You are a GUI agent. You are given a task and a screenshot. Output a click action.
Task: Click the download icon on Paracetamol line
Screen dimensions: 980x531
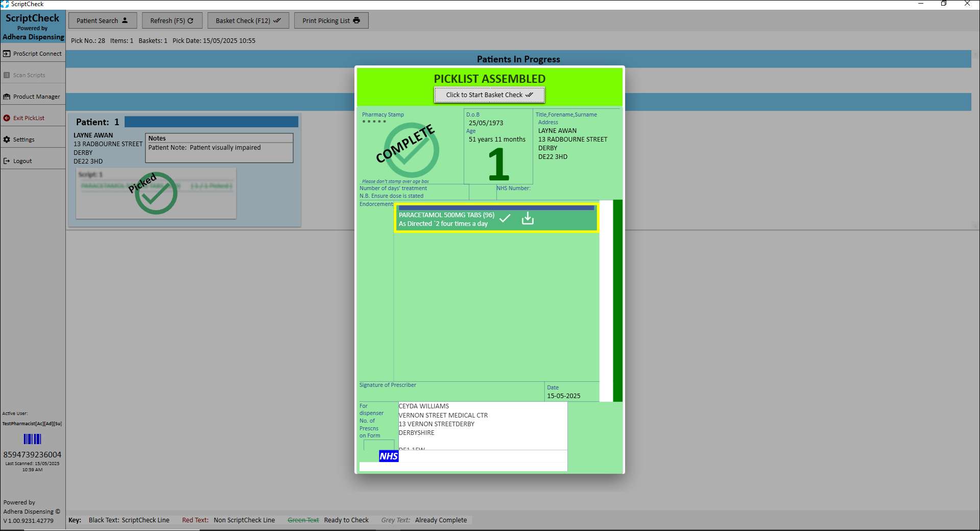coord(528,218)
